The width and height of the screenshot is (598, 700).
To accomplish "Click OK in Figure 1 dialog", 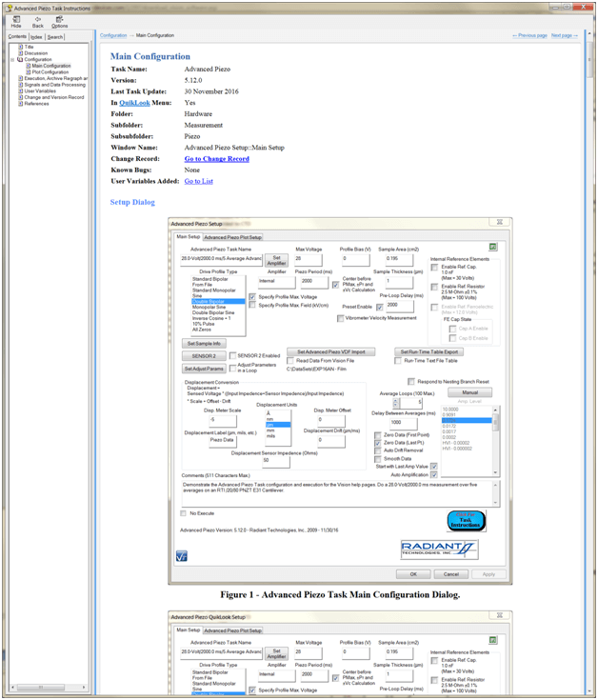I will click(x=413, y=574).
